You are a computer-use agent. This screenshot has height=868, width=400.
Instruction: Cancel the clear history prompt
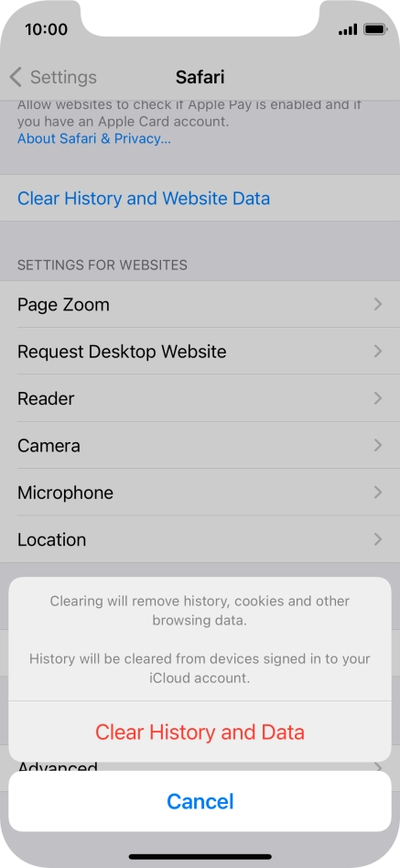(x=200, y=801)
